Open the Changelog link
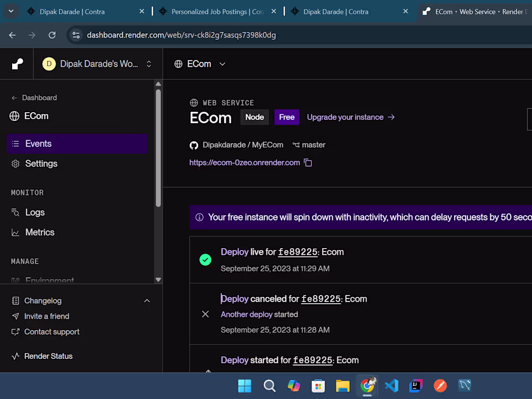The width and height of the screenshot is (532, 399). pos(43,301)
